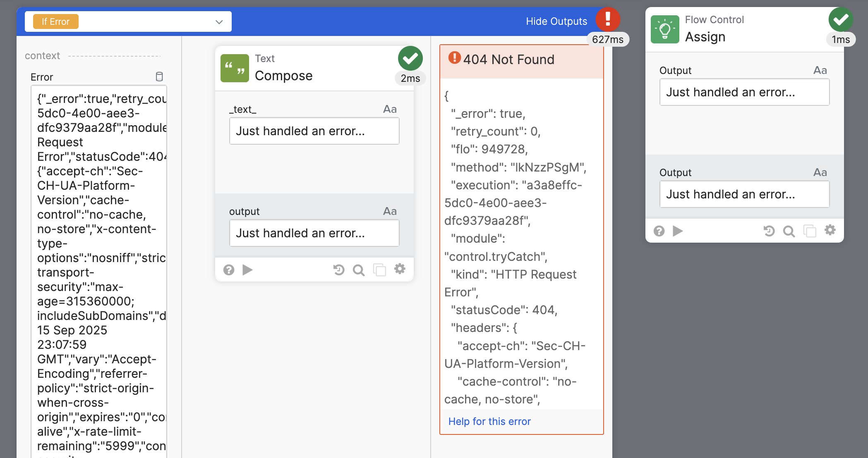Duplicate Compose card using copy icon

coord(379,270)
